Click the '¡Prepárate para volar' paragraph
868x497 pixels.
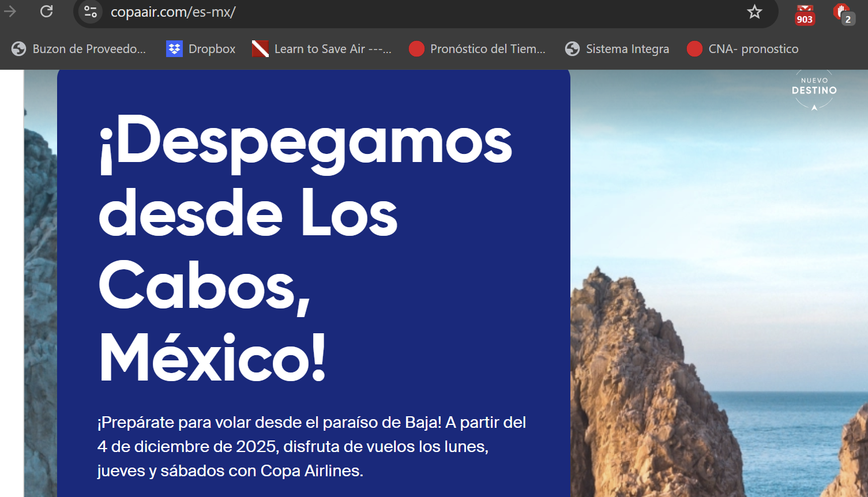point(311,446)
